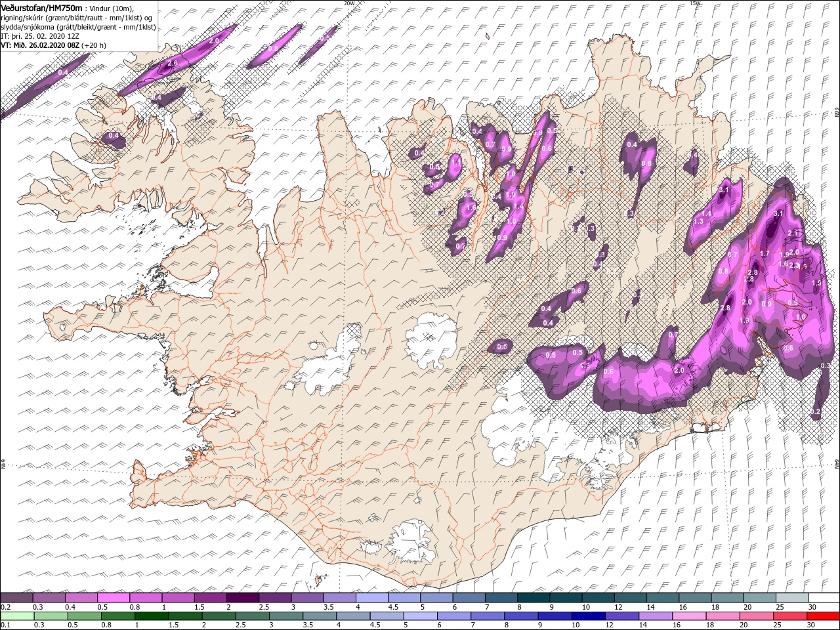
Task: Click the 2.6 precipitation value on the map
Action: coord(173,63)
